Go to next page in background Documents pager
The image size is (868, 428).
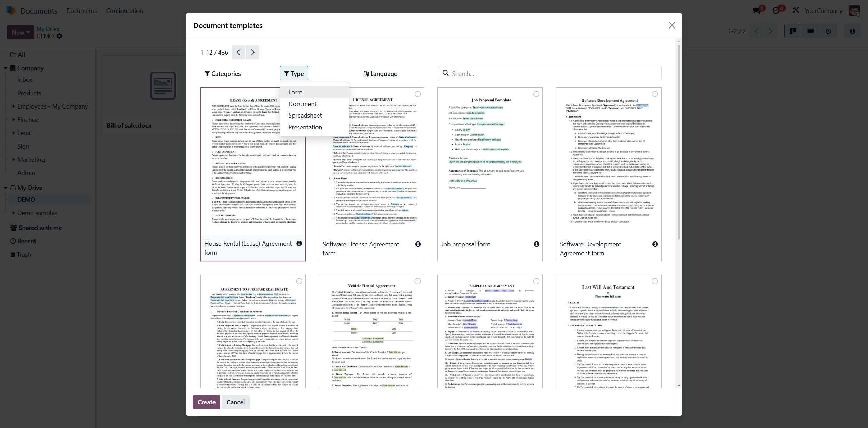771,31
